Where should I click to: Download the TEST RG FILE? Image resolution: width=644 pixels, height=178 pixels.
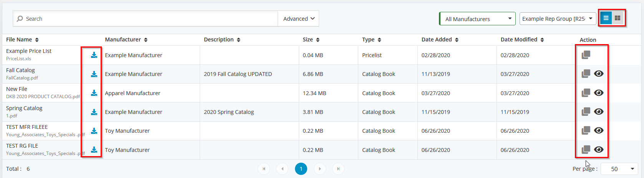click(94, 150)
